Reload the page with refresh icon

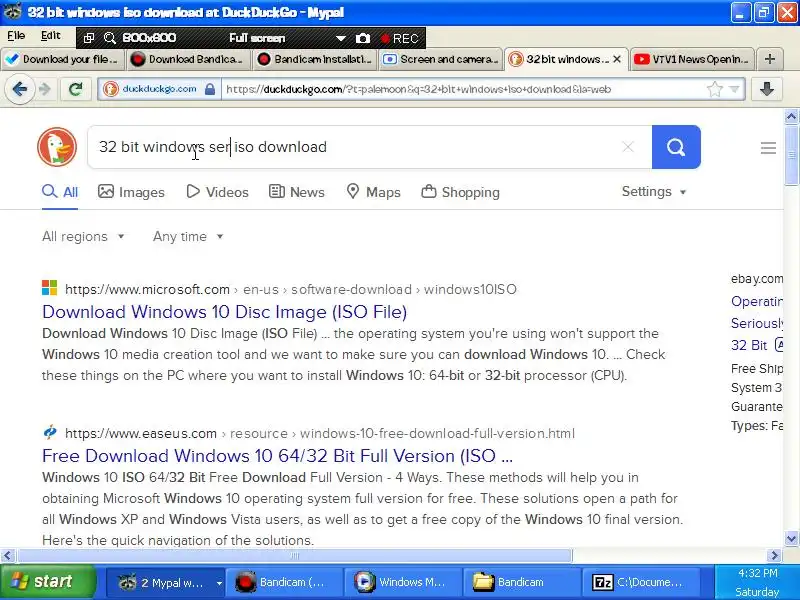[76, 89]
